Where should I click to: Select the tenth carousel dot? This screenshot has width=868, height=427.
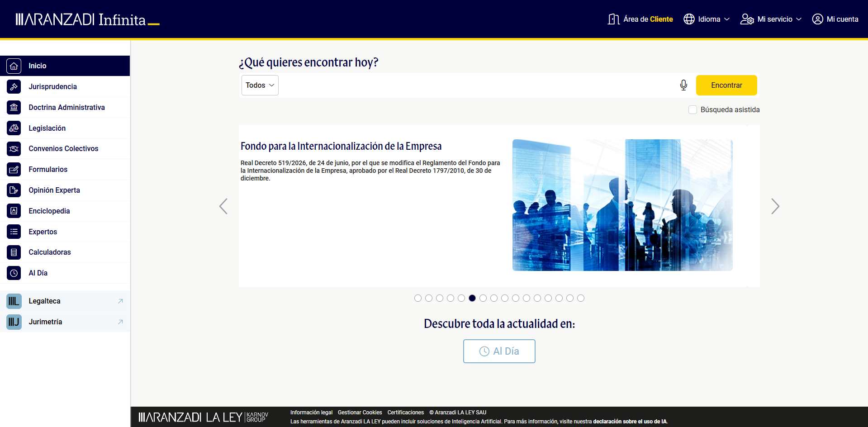pos(516,298)
